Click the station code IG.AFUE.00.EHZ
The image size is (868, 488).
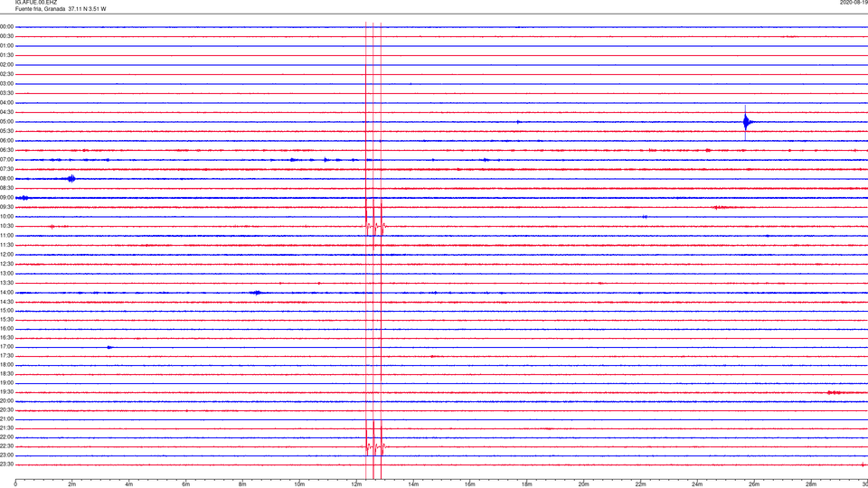tap(36, 2)
